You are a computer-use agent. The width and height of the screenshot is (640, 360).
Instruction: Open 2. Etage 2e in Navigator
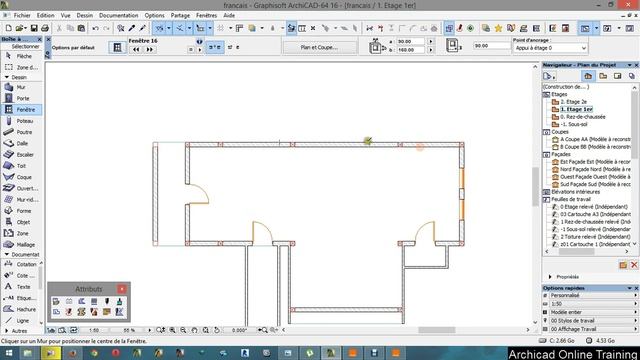coord(573,102)
